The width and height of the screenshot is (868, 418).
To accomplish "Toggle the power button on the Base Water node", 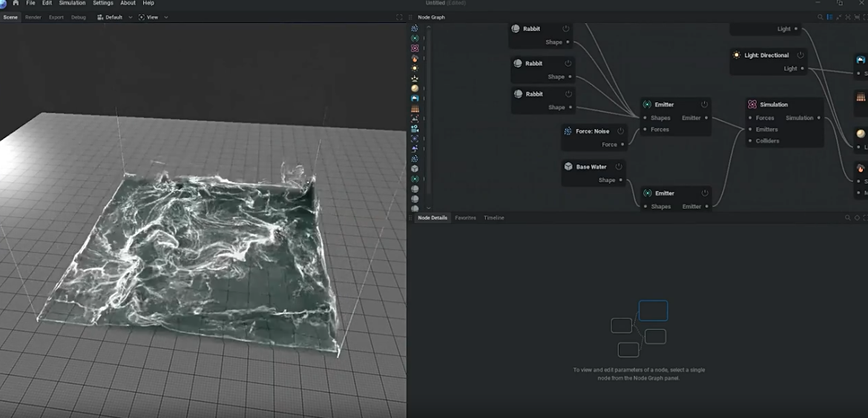I will [x=619, y=167].
